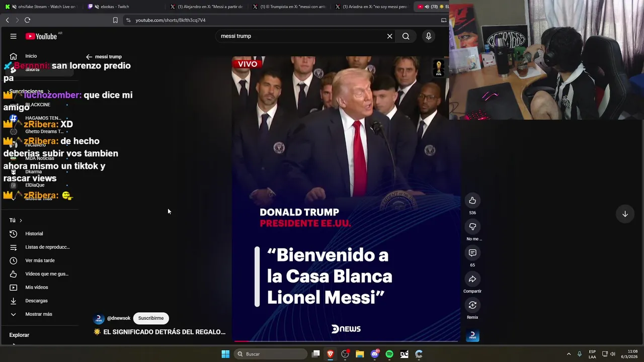Click the magnifier search button
Screen dimensions: 644x362
(406, 36)
